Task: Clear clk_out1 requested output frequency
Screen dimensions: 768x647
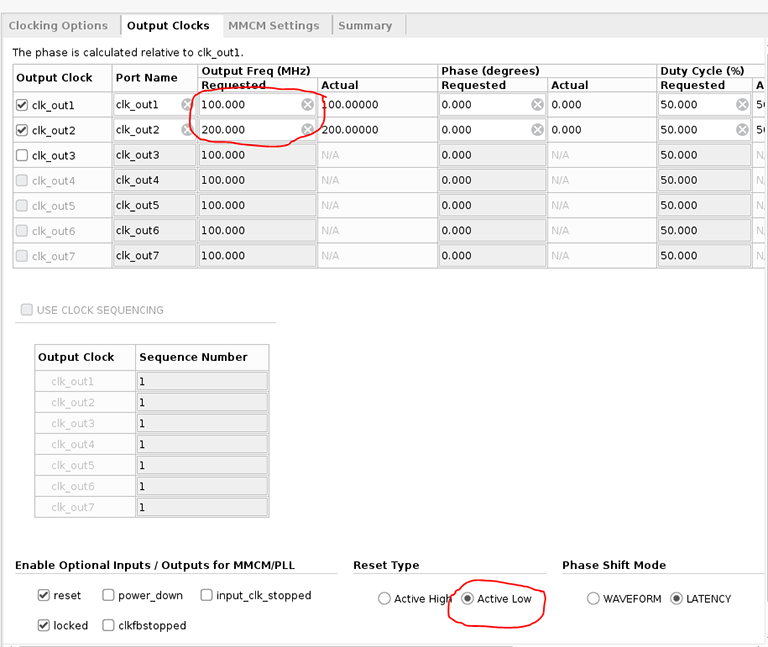Action: coord(307,104)
